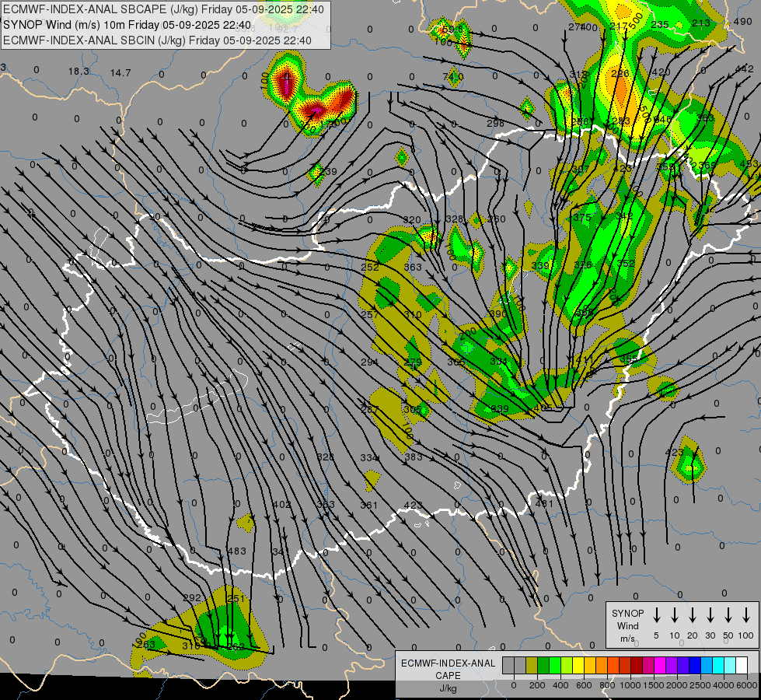Viewport: 761px width, 700px height.
Task: Select the SYNOP Wind 10m title line
Action: [127, 25]
